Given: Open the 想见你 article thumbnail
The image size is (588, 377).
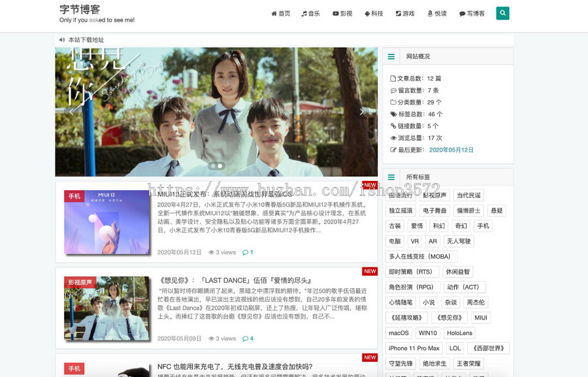Looking at the screenshot, I should click(x=107, y=308).
